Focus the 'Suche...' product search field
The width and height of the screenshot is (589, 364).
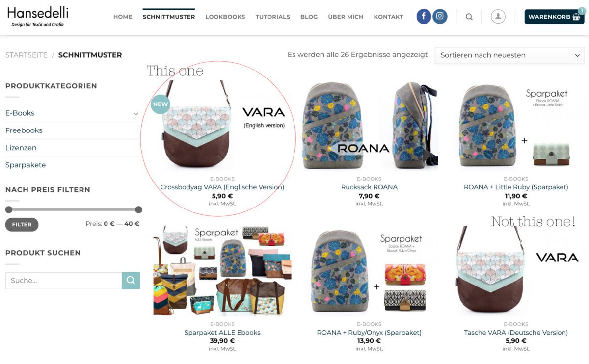(64, 281)
